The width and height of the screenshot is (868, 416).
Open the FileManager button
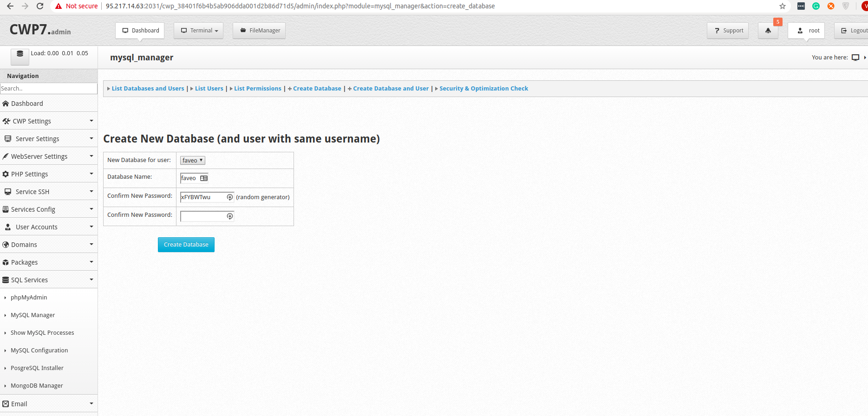point(259,31)
